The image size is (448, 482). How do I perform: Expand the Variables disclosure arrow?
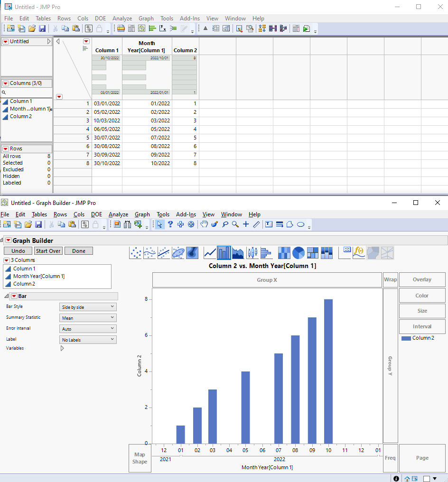[x=62, y=348]
